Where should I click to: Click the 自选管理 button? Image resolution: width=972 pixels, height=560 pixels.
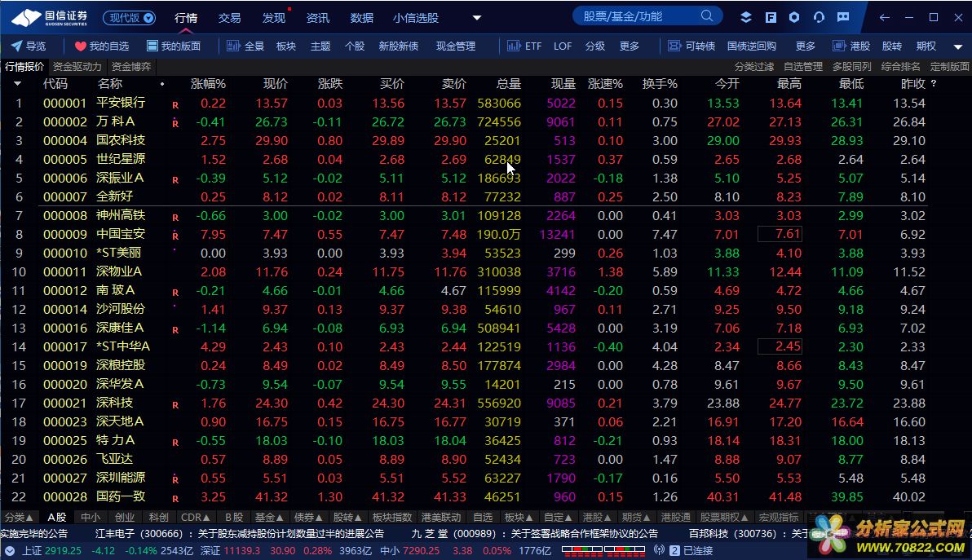[803, 66]
